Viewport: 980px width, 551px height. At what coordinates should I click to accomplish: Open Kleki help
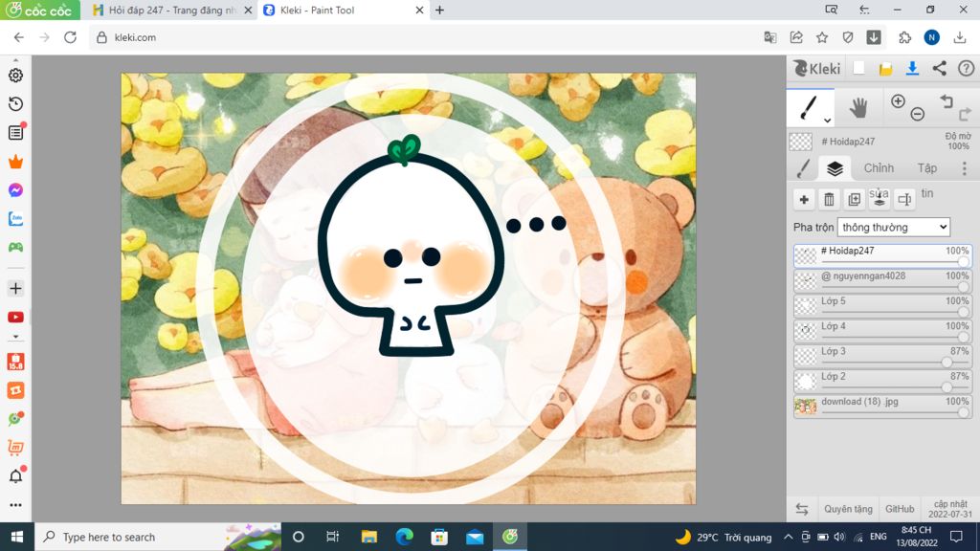coord(967,68)
